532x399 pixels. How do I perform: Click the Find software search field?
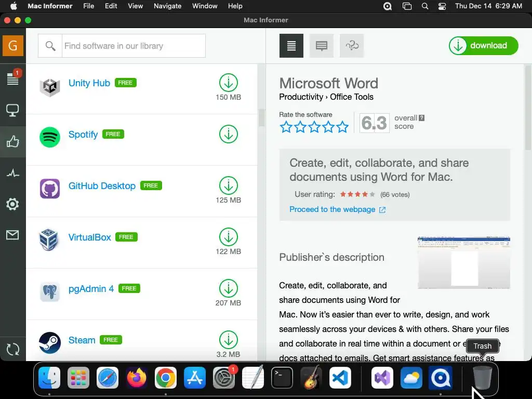134,46
